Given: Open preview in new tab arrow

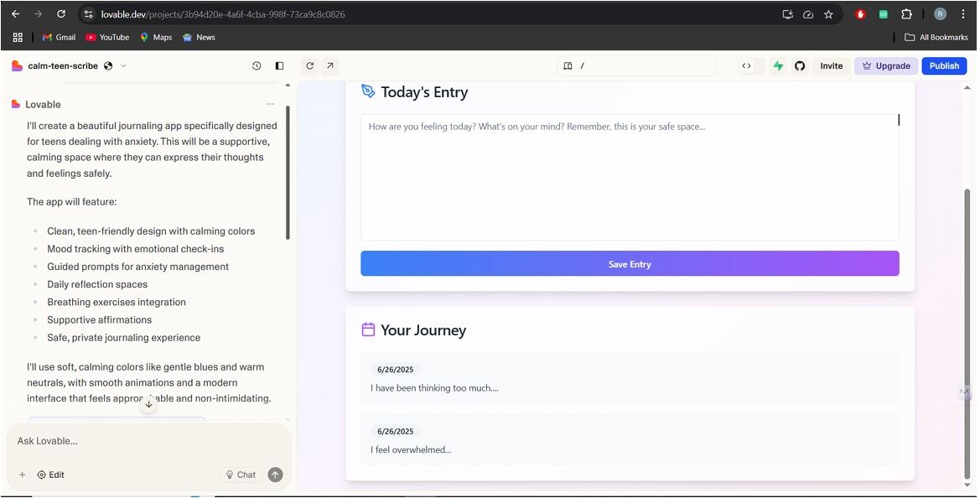Looking at the screenshot, I should 329,65.
